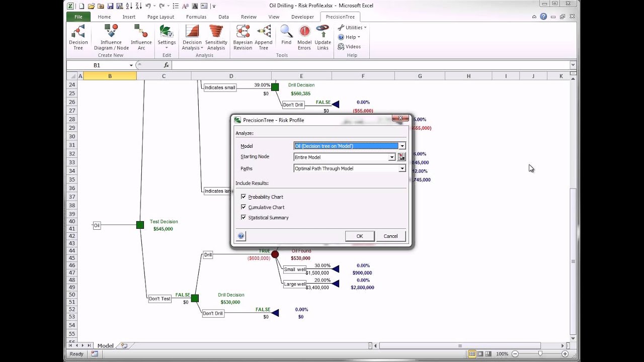Click the zoom in plus button
The image size is (644, 362).
coord(566,354)
